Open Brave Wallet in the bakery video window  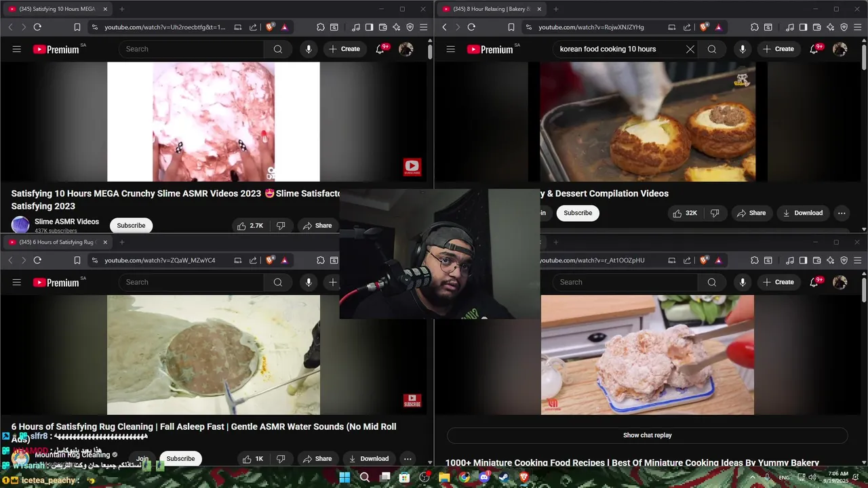click(x=817, y=27)
